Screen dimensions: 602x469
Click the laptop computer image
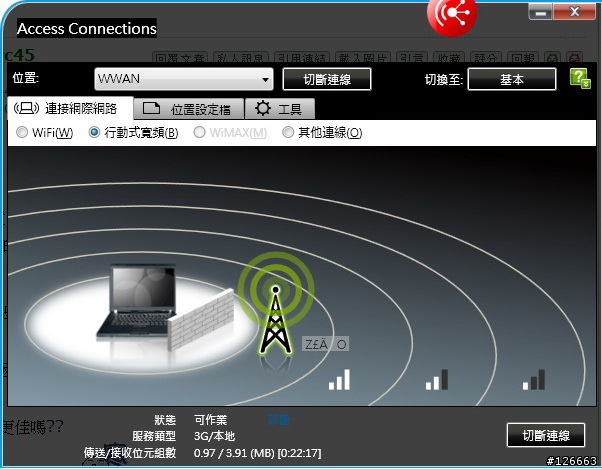[x=136, y=301]
